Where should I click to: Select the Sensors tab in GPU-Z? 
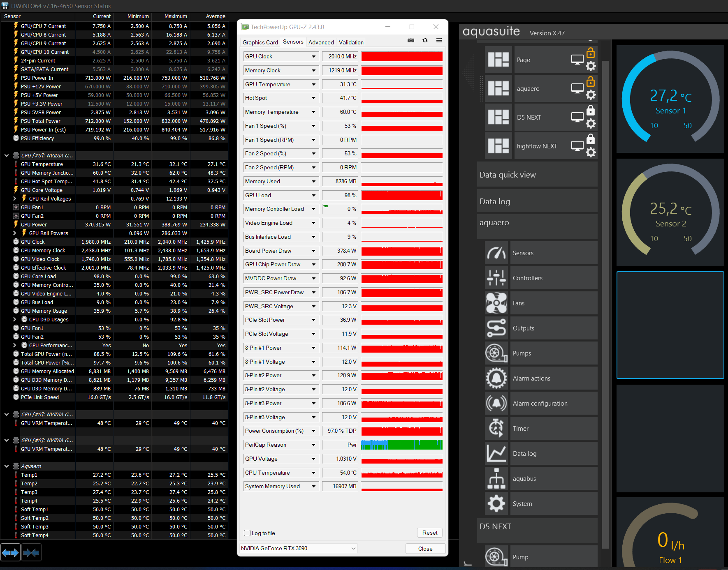(293, 42)
